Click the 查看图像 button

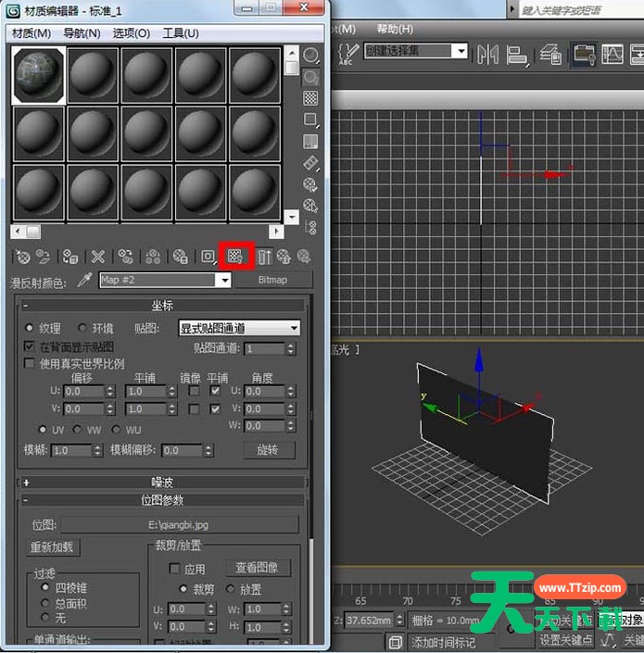tap(258, 568)
